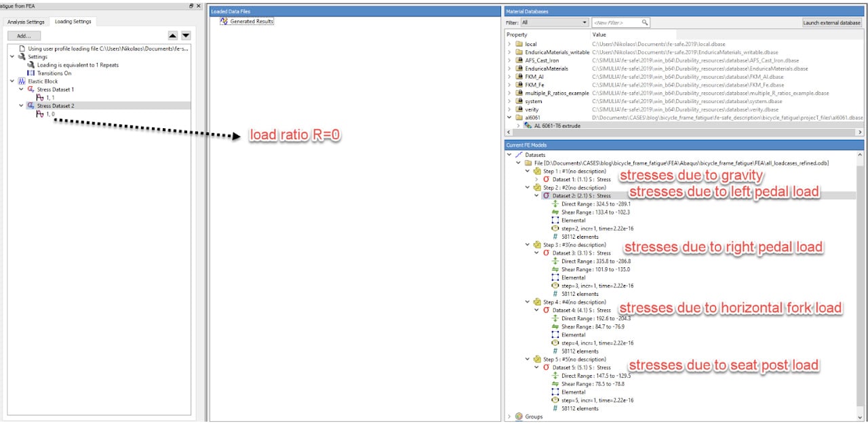
Task: Collapse the Elastic Block node
Action: point(12,81)
